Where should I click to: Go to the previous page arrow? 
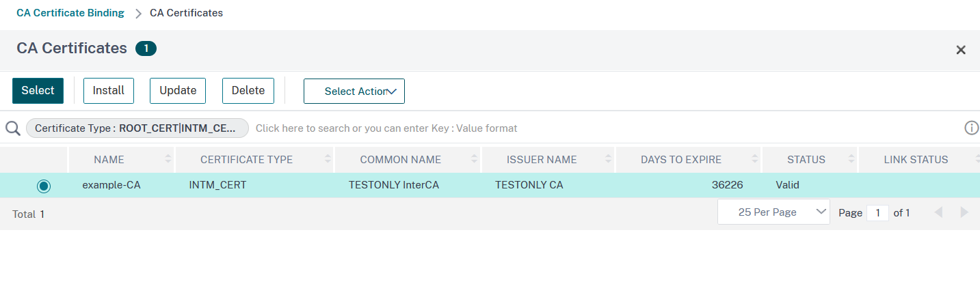938,212
